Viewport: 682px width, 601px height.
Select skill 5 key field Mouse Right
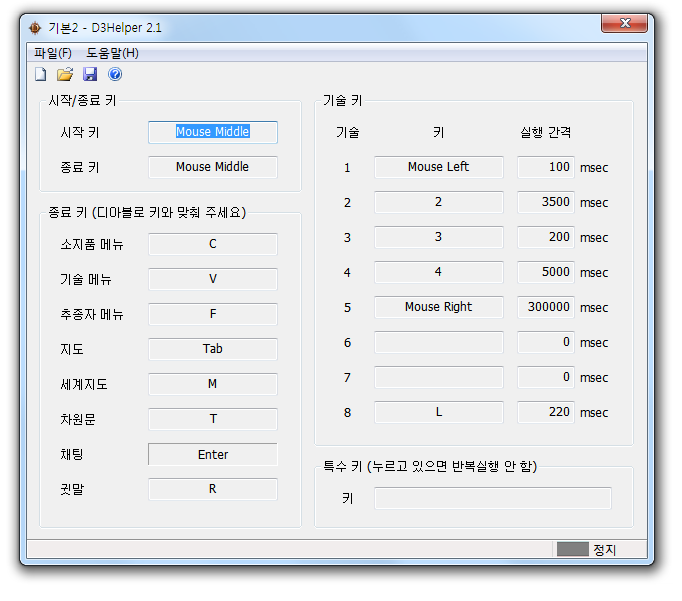[439, 307]
